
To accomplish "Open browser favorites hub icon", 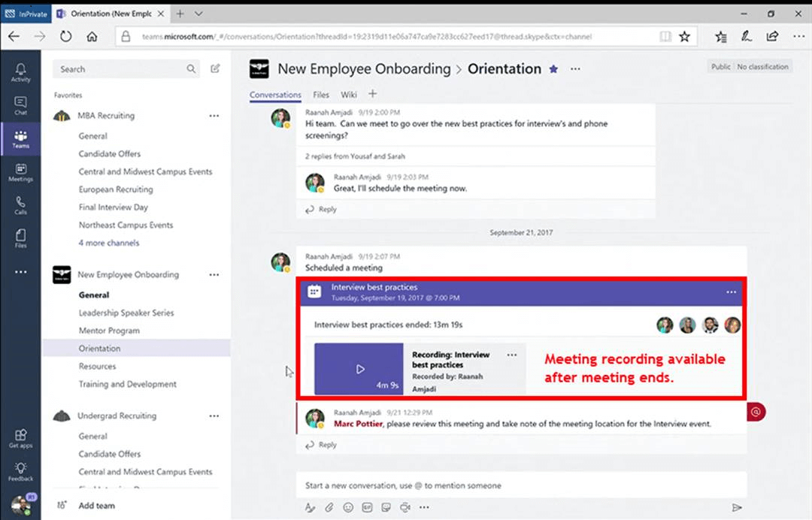I will click(721, 36).
